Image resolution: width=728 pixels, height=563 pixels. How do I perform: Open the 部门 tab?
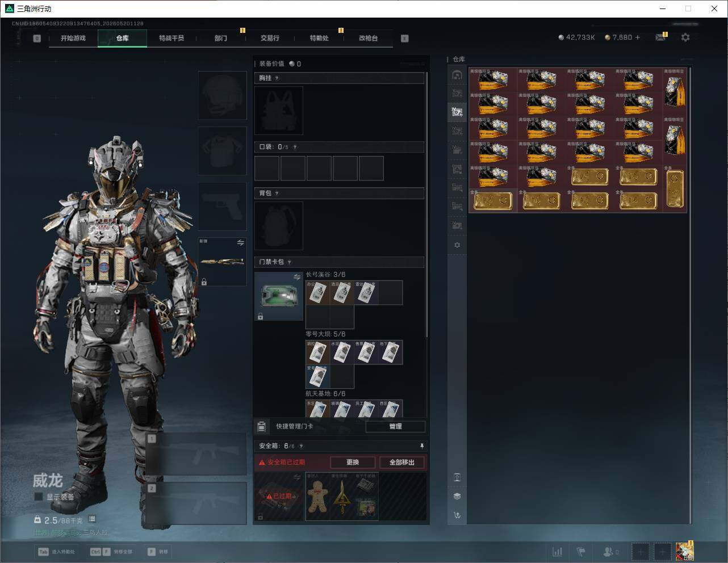point(221,38)
